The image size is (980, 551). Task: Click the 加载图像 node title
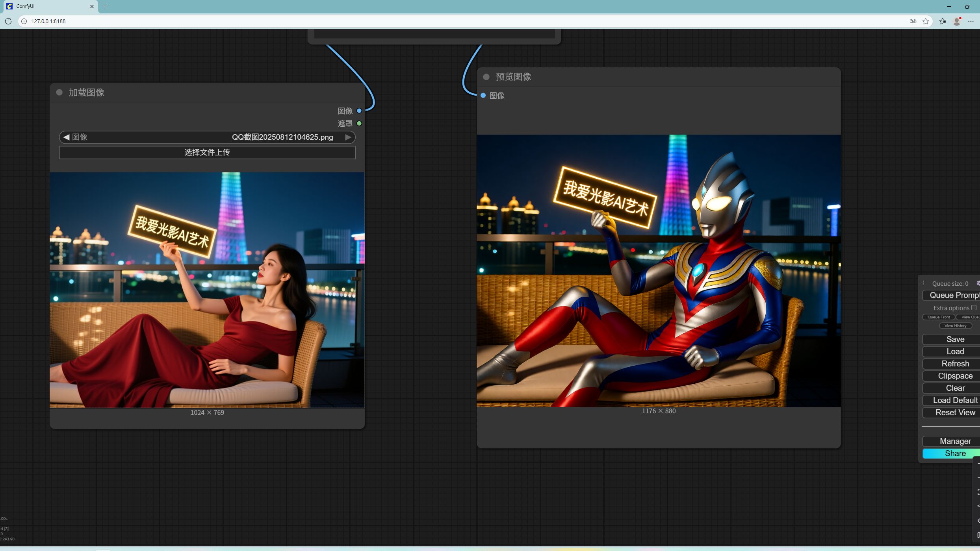[86, 92]
